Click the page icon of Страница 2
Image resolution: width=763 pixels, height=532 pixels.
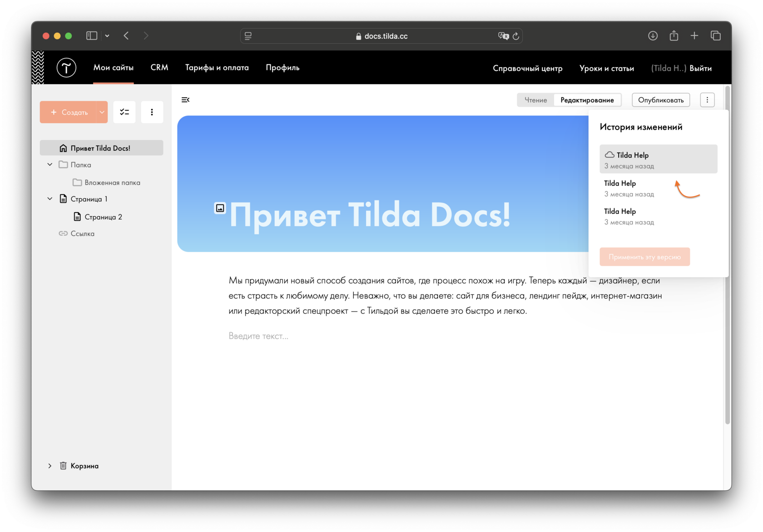77,217
